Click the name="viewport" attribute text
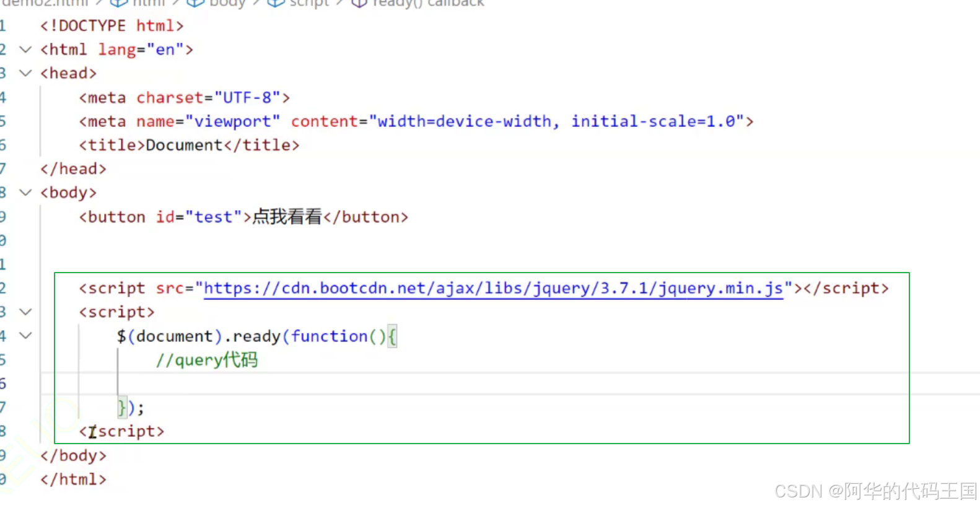Screen dimensions: 980x508 click(x=208, y=121)
